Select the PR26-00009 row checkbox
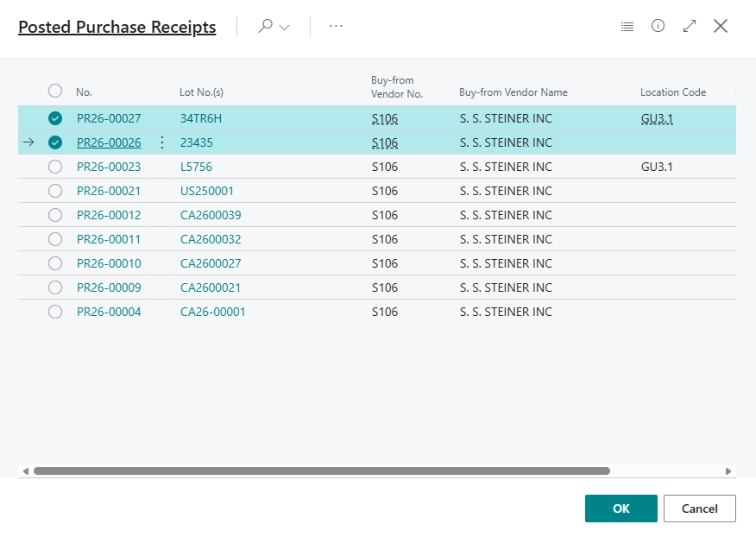 coord(55,287)
